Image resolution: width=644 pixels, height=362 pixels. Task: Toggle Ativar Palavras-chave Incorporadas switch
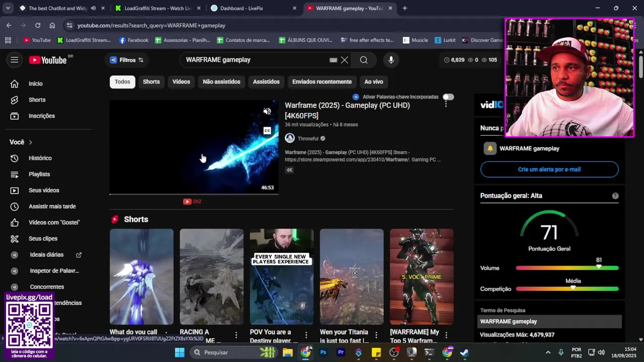click(x=448, y=97)
